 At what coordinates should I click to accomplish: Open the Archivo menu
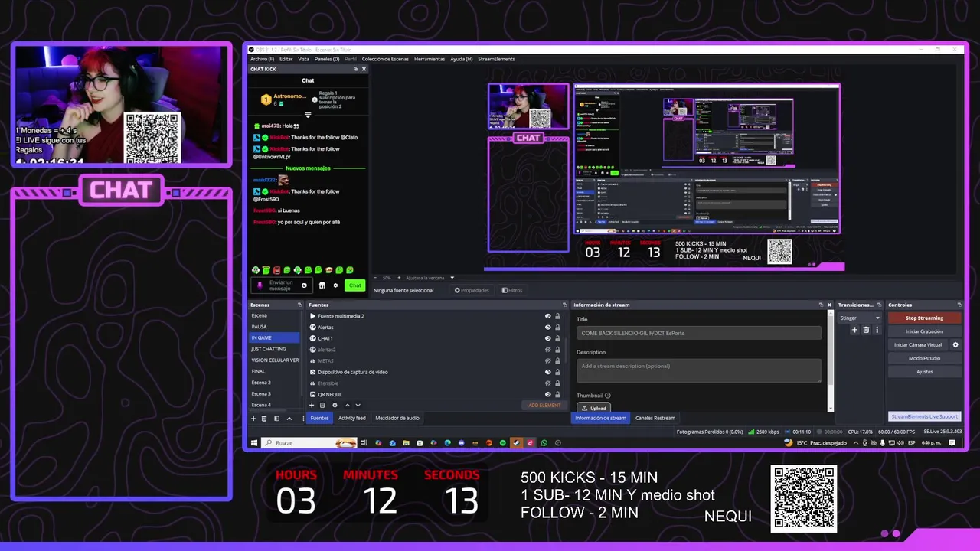click(x=262, y=59)
